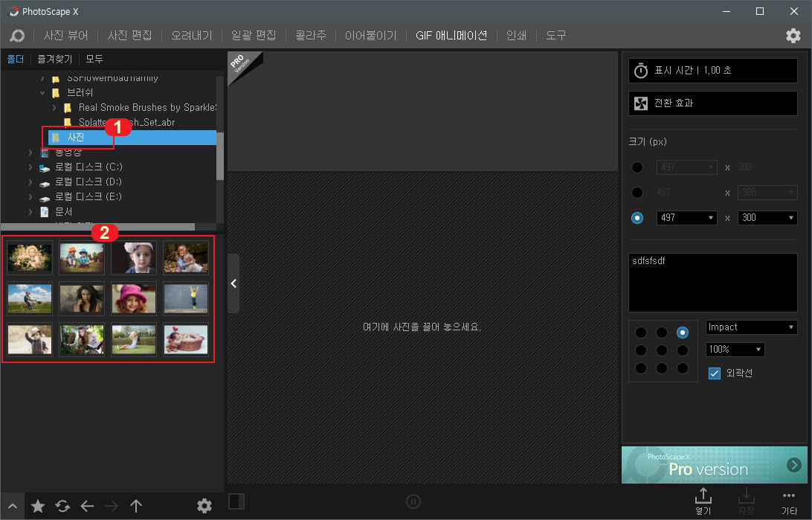Select the third size radio with 497 x 300
This screenshot has width=812, height=520.
click(637, 218)
